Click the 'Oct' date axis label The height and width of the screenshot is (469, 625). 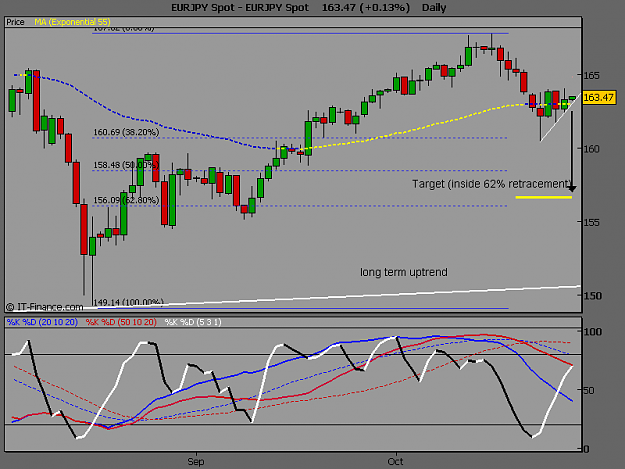[x=395, y=461]
